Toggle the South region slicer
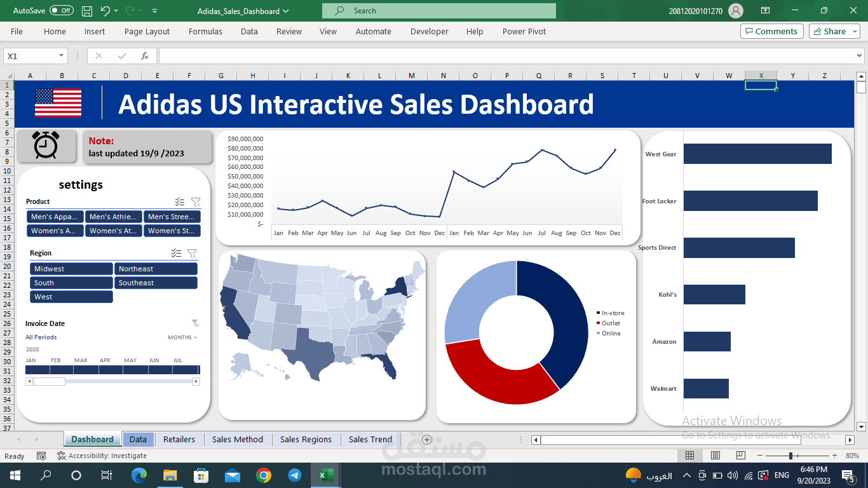 tap(71, 283)
